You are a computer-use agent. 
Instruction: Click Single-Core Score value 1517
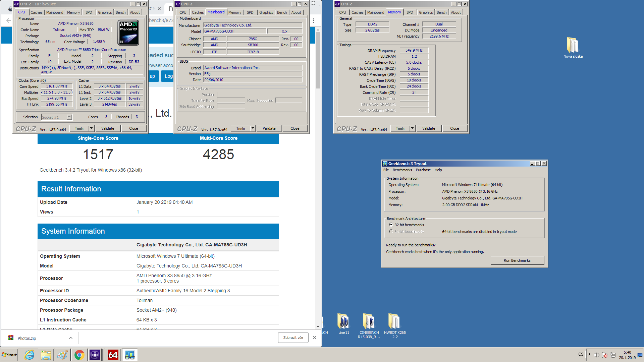pyautogui.click(x=98, y=155)
